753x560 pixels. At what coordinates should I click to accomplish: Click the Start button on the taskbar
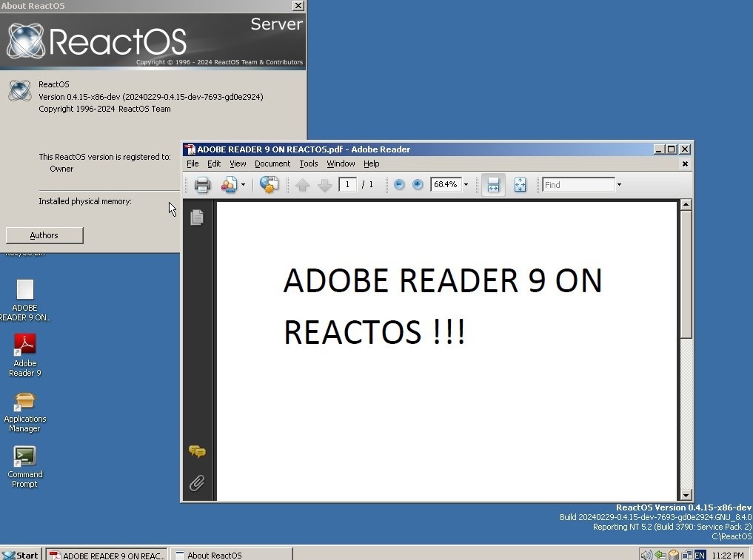[19, 554]
